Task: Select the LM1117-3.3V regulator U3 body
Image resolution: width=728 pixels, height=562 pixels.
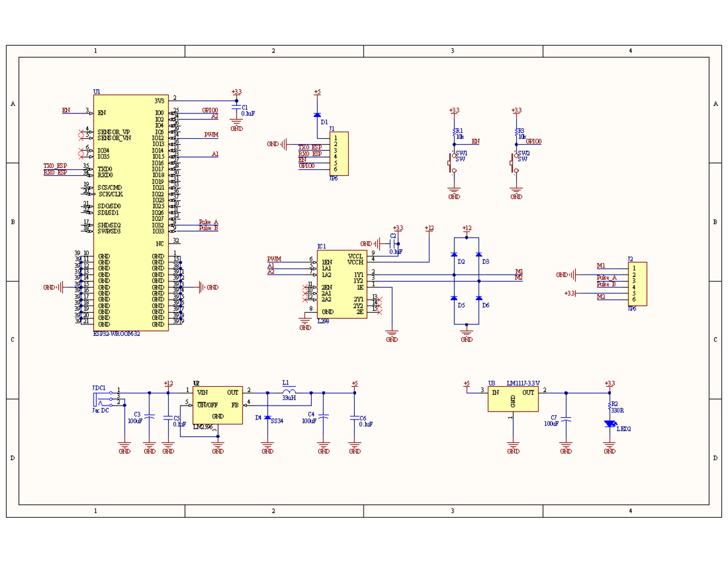Action: point(513,399)
